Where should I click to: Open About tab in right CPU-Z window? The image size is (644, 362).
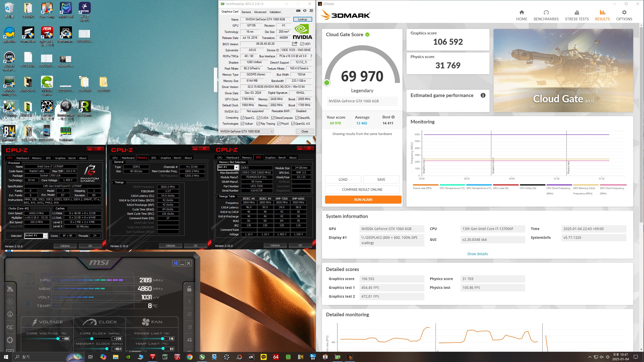293,158
